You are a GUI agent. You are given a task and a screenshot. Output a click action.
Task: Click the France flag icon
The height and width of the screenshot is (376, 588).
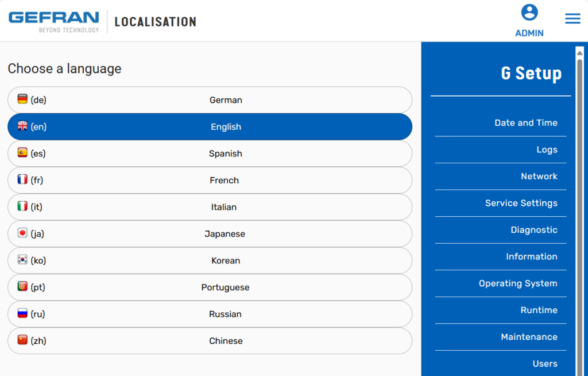pyautogui.click(x=22, y=179)
